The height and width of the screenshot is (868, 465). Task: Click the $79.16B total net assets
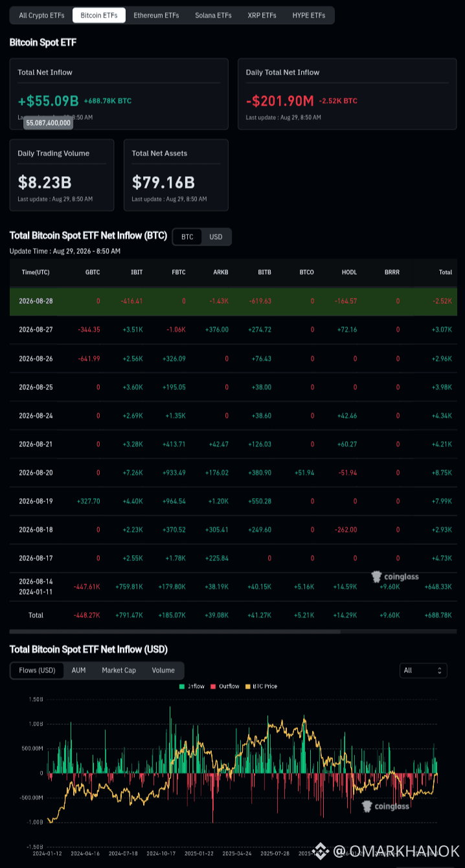(x=163, y=182)
